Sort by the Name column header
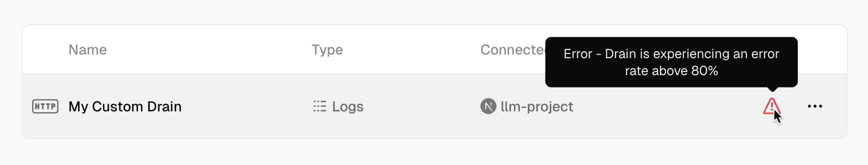This screenshot has width=868, height=165. point(88,49)
